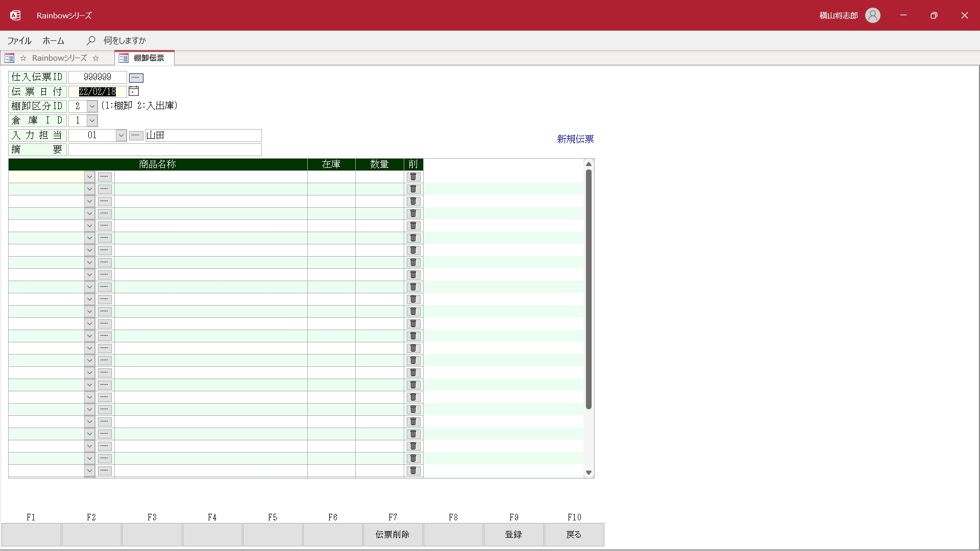980x551 pixels.
Task: Click the trash icon in the last row
Action: [x=413, y=471]
